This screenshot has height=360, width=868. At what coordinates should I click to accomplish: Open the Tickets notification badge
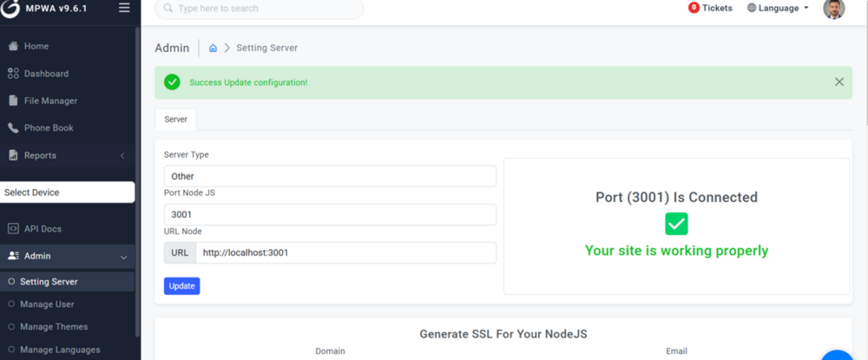point(694,8)
